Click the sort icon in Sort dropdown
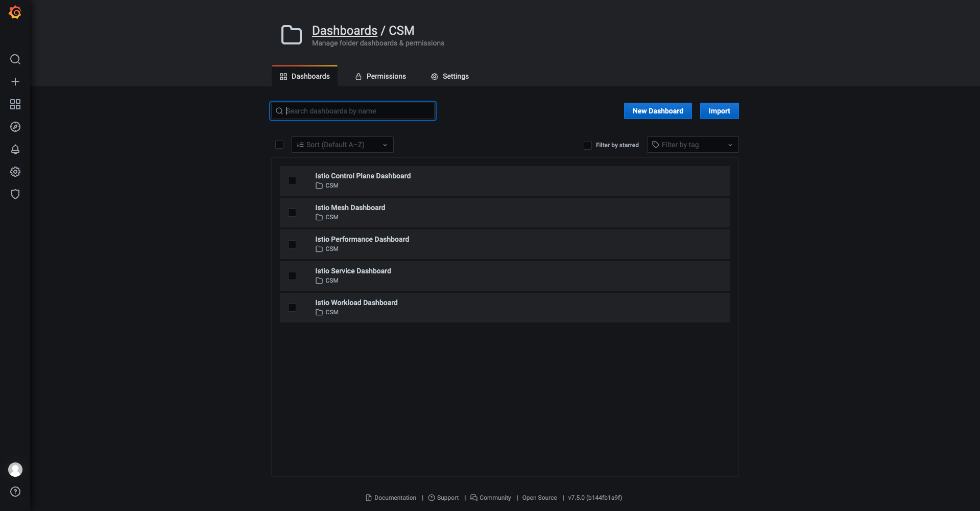The image size is (980, 511). point(300,145)
